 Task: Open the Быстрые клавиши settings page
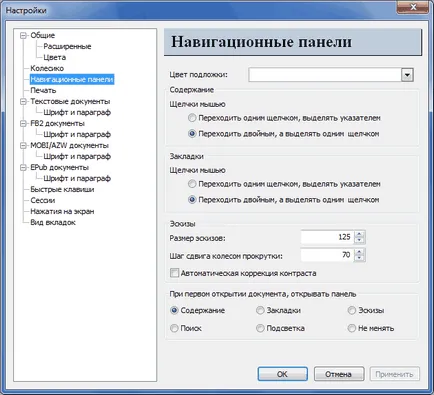click(62, 189)
